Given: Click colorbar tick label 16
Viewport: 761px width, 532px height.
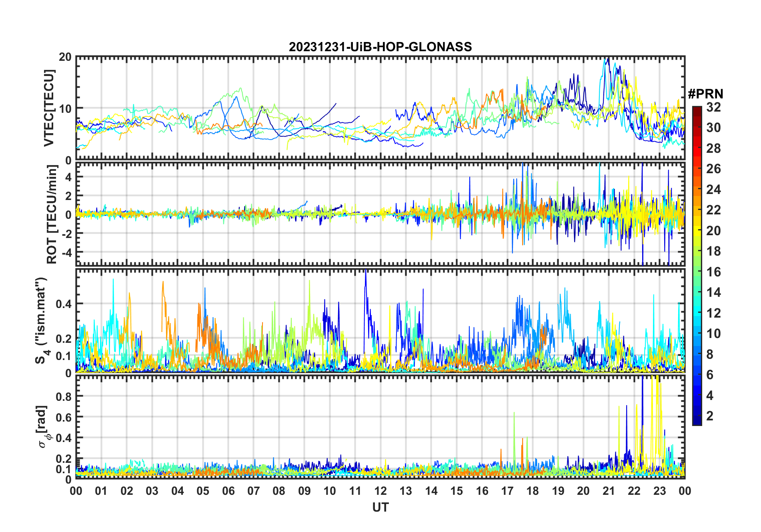Looking at the screenshot, I should 713,272.
